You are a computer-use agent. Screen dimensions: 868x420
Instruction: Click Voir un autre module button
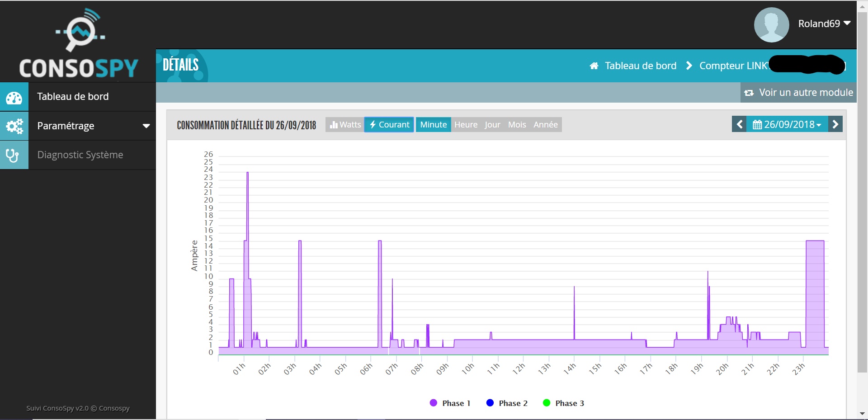[x=798, y=93]
